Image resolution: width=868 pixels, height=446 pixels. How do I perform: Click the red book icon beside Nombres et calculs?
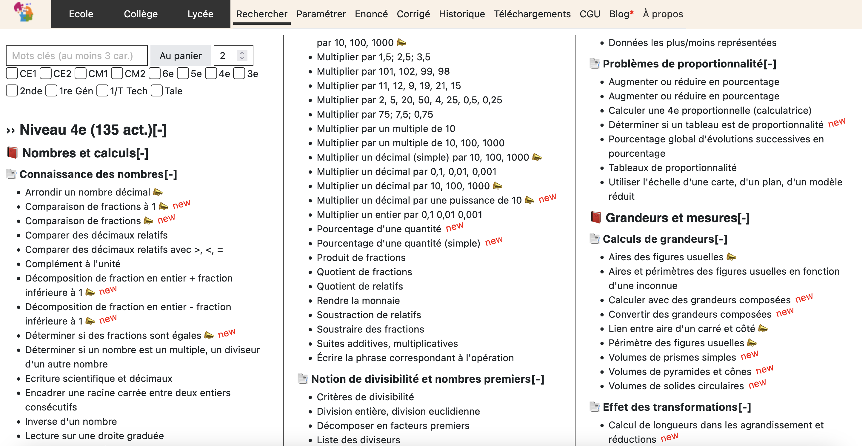[x=13, y=153]
